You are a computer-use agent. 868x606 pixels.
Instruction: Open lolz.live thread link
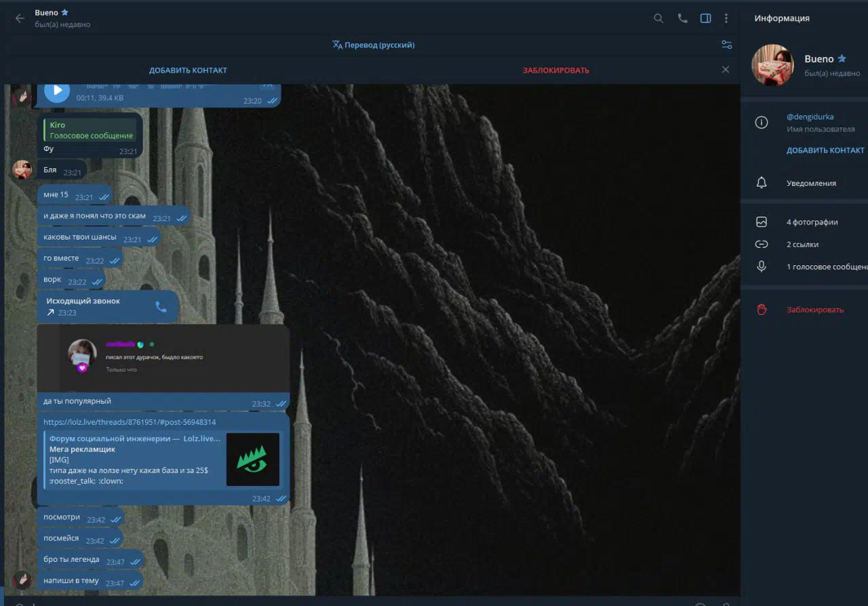pos(130,422)
